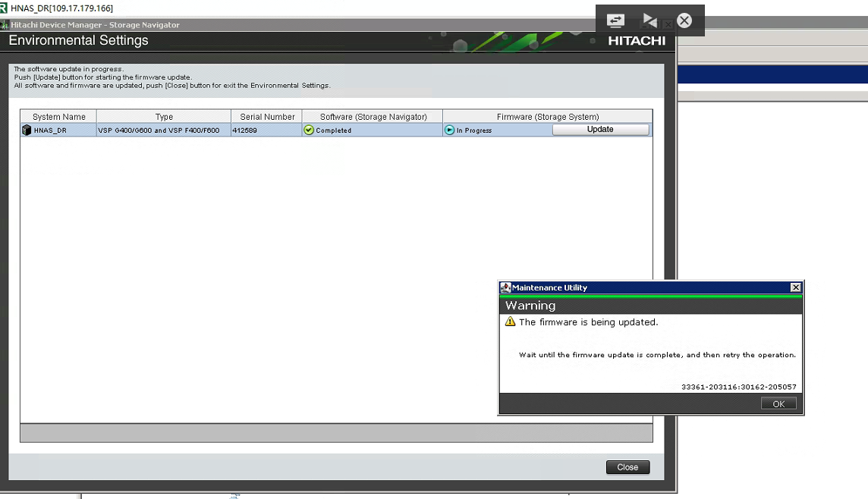Click the Serial Number column header

267,117
